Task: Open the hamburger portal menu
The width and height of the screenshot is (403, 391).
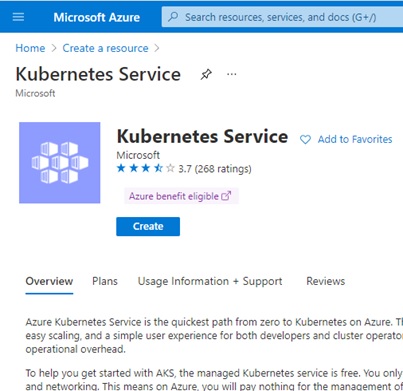Action: click(18, 17)
